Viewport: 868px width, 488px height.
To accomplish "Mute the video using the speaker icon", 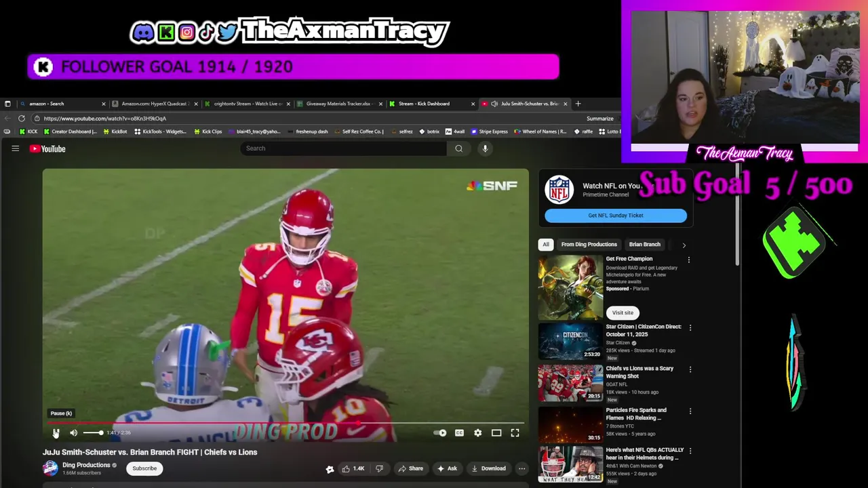I will tap(74, 432).
